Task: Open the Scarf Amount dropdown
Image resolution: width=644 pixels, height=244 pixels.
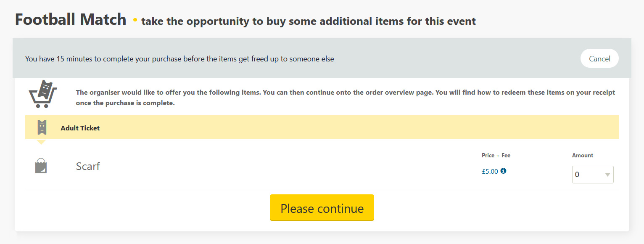Action: click(593, 175)
